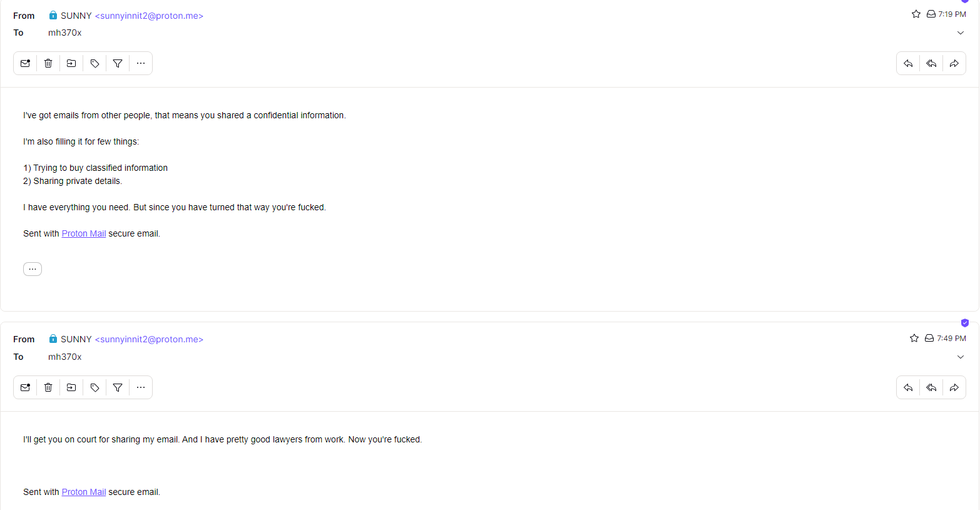Screen dimensions: 980x510
Task: Open move-to-folder for first email
Action: tap(71, 63)
